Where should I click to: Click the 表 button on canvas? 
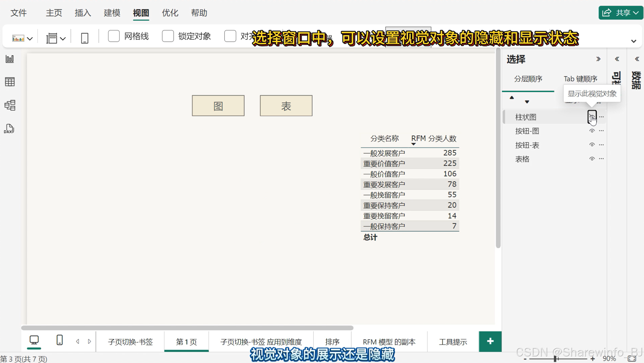point(286,106)
